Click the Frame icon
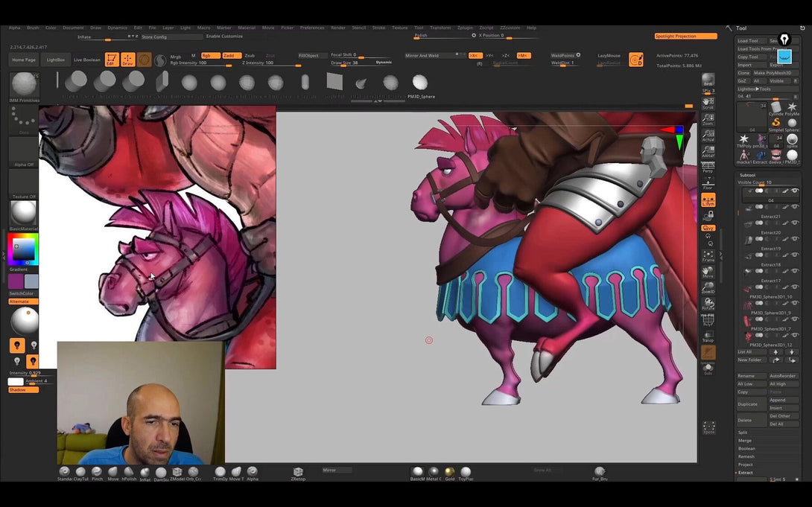Image resolution: width=812 pixels, height=507 pixels. [x=708, y=256]
